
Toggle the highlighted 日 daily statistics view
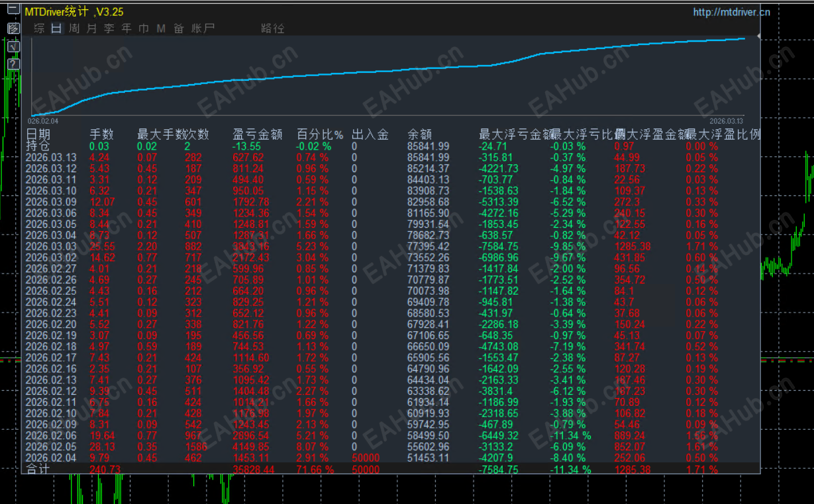[56, 28]
